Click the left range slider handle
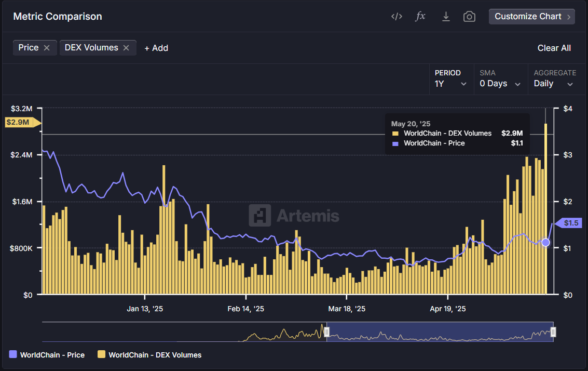Viewport: 588px width, 371px height. pos(326,332)
